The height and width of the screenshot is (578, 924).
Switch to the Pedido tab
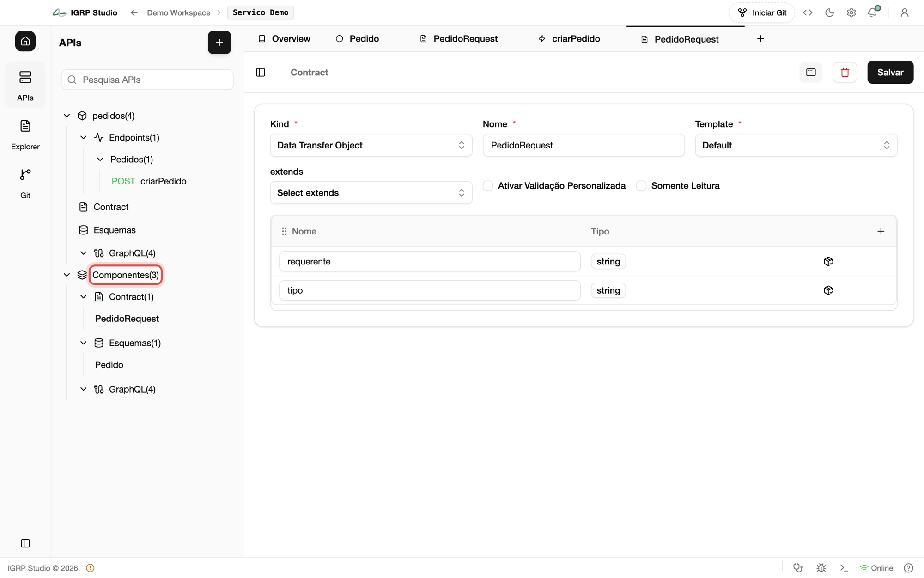tap(358, 39)
